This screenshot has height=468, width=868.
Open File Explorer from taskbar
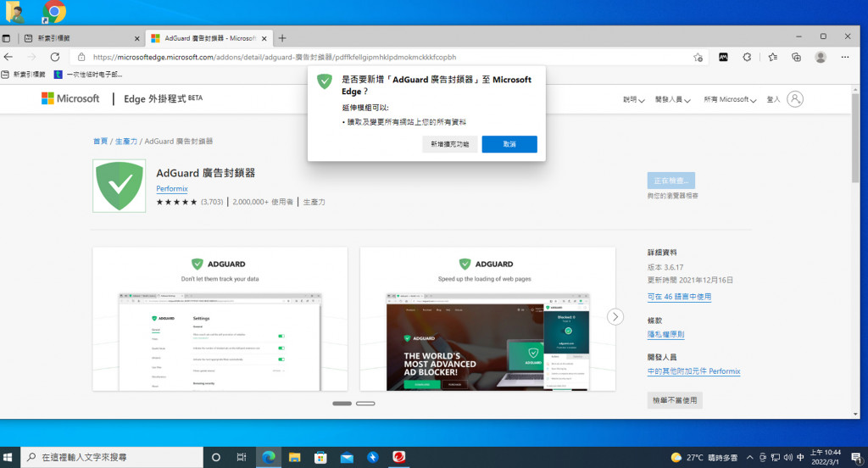[294, 457]
